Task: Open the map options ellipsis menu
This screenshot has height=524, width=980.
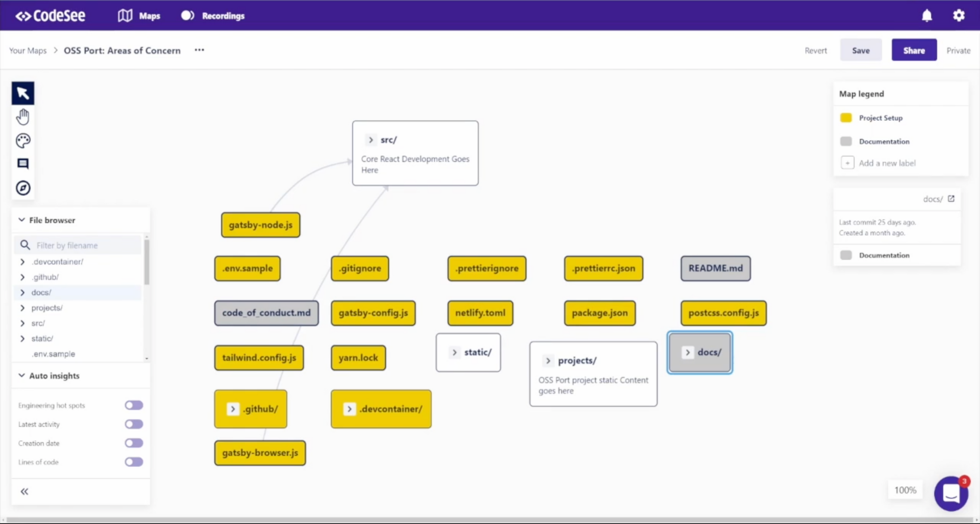Action: (199, 50)
